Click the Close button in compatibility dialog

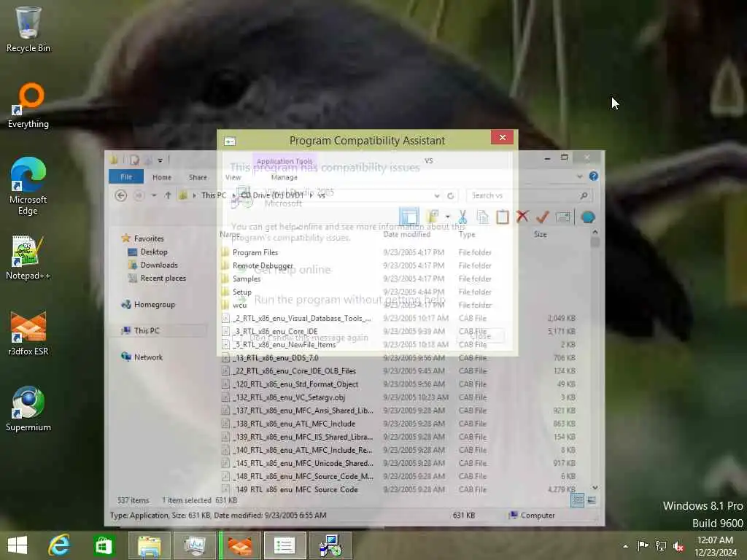pos(480,336)
